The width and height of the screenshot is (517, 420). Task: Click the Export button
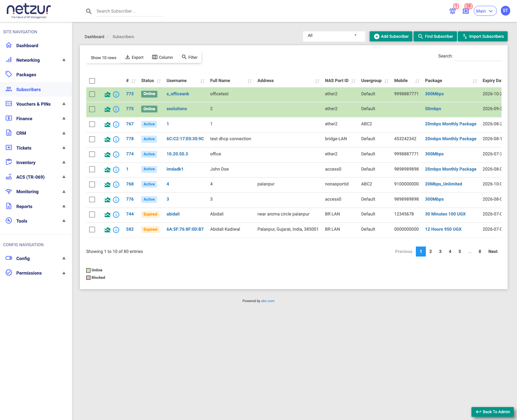[x=134, y=58]
